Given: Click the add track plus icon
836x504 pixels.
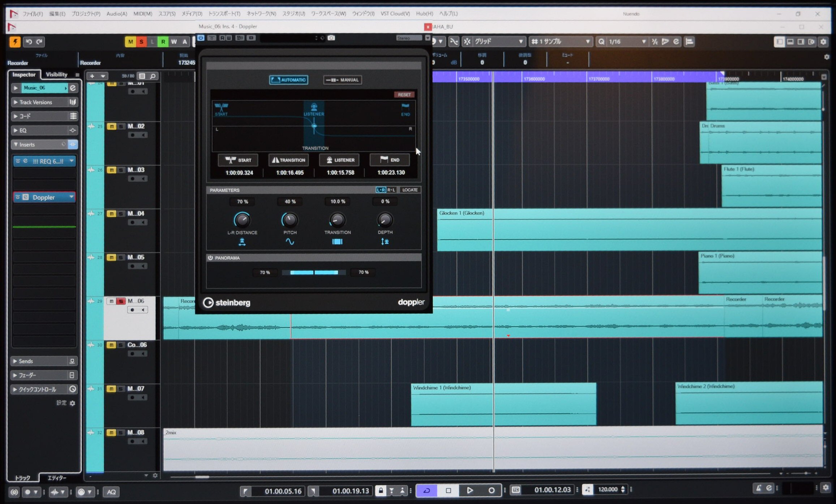Looking at the screenshot, I should tap(92, 76).
